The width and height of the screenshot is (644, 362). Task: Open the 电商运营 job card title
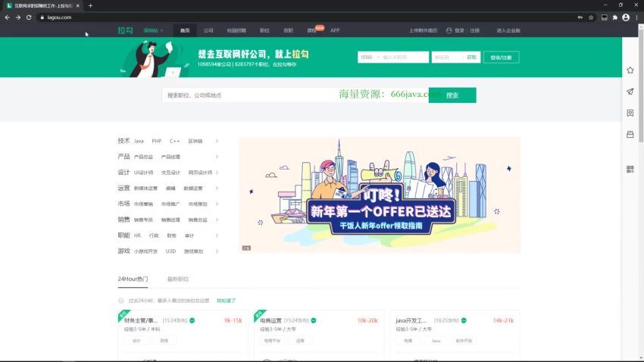click(270, 320)
